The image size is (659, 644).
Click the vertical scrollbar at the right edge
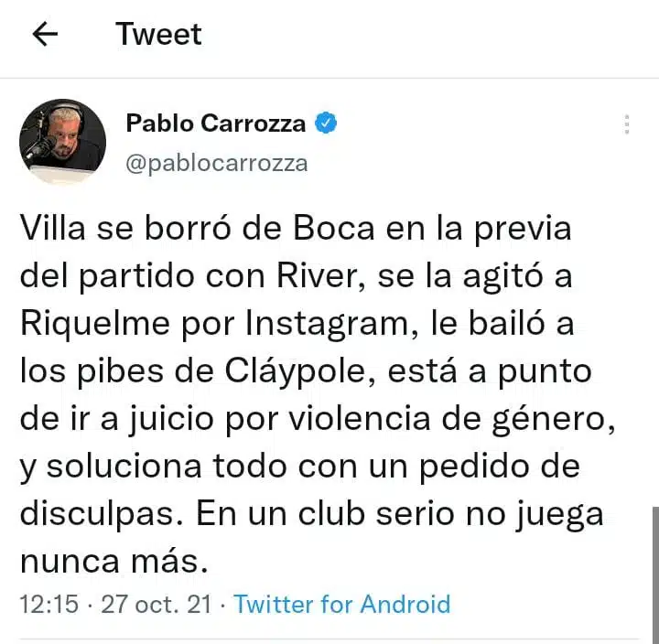coord(655,575)
